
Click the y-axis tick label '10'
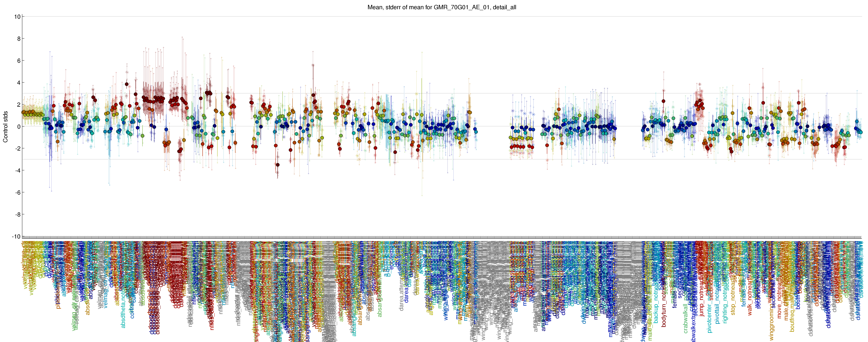(17, 17)
